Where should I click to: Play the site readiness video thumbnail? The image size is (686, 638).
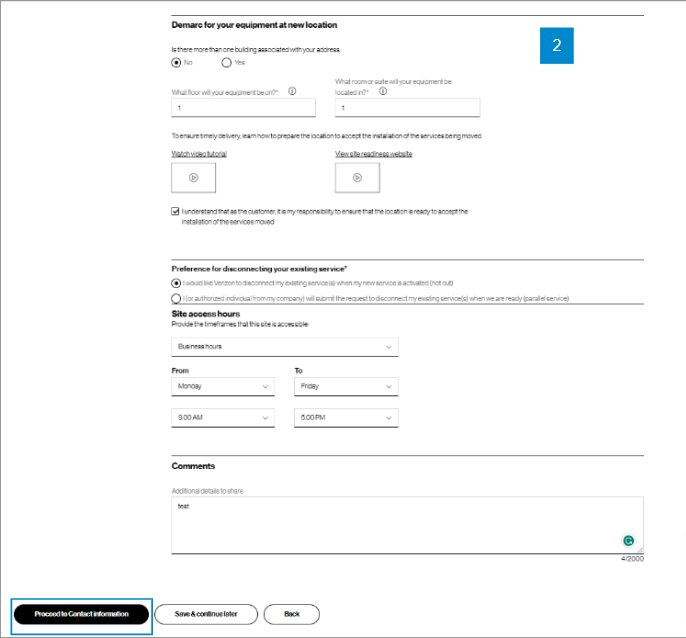(357, 178)
